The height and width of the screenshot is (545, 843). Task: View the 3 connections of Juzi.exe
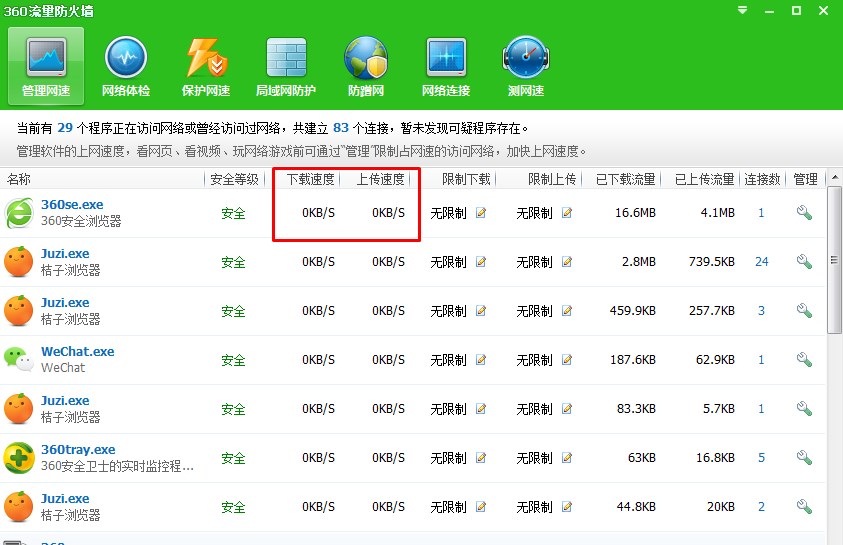(x=761, y=311)
